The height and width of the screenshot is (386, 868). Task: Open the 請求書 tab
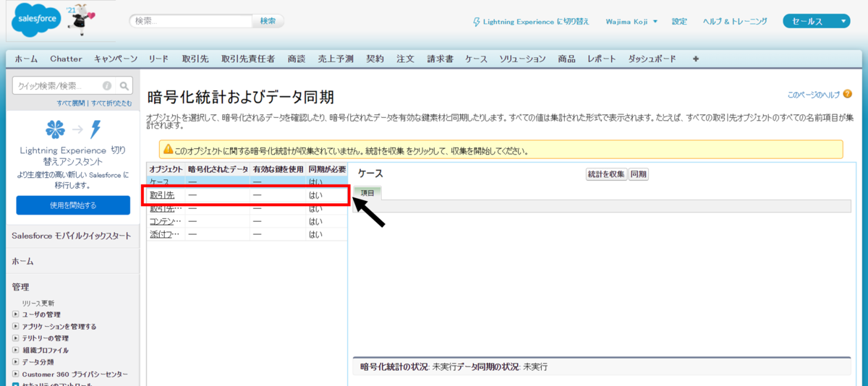point(440,59)
